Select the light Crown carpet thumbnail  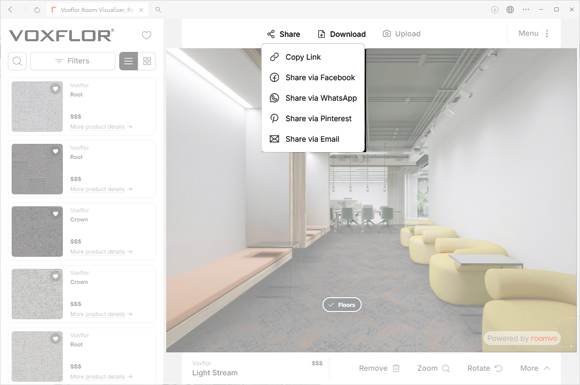[37, 294]
